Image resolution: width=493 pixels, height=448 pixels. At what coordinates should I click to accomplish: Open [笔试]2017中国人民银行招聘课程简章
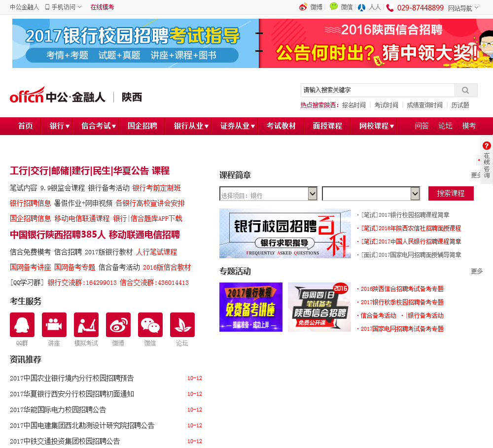[411, 241]
